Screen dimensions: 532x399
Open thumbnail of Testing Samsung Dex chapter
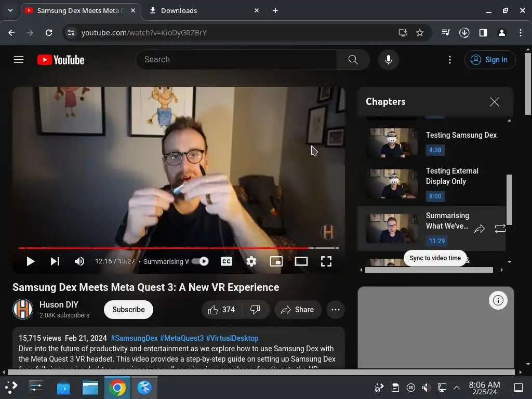392,142
